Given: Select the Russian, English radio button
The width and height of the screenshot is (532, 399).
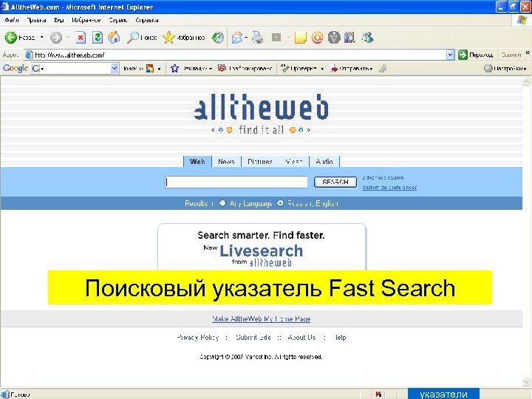Looking at the screenshot, I should click(x=280, y=203).
